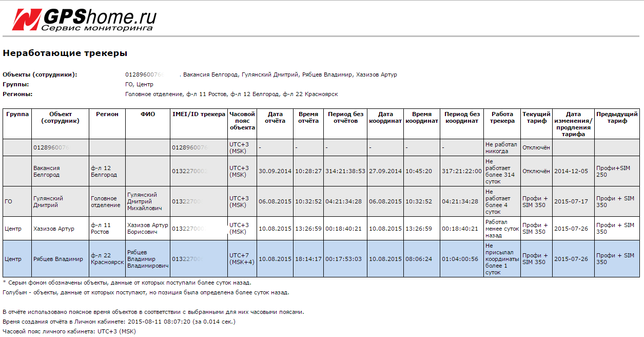Select the heading "Неработающие трекеры"

tap(65, 53)
